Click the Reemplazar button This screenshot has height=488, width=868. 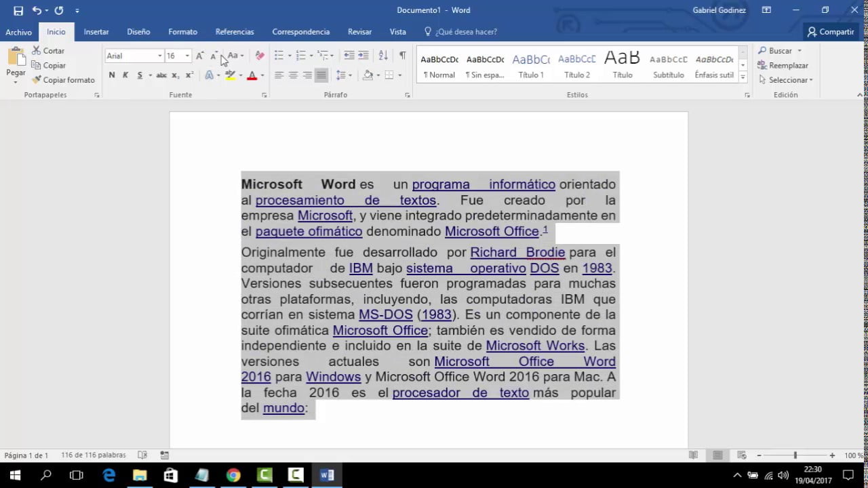(x=783, y=66)
